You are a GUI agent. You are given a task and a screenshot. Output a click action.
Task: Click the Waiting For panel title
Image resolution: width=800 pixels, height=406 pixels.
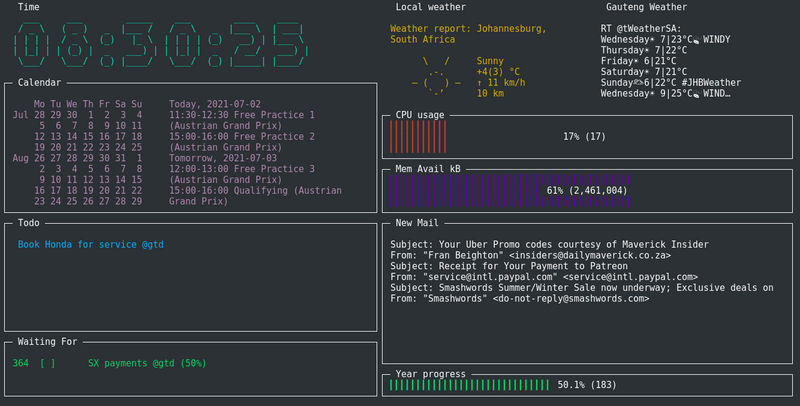(x=47, y=341)
